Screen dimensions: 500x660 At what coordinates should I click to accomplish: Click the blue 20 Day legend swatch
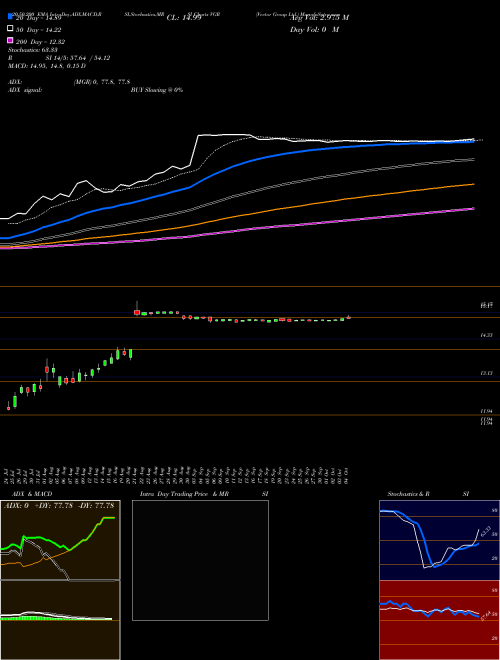point(10,16)
